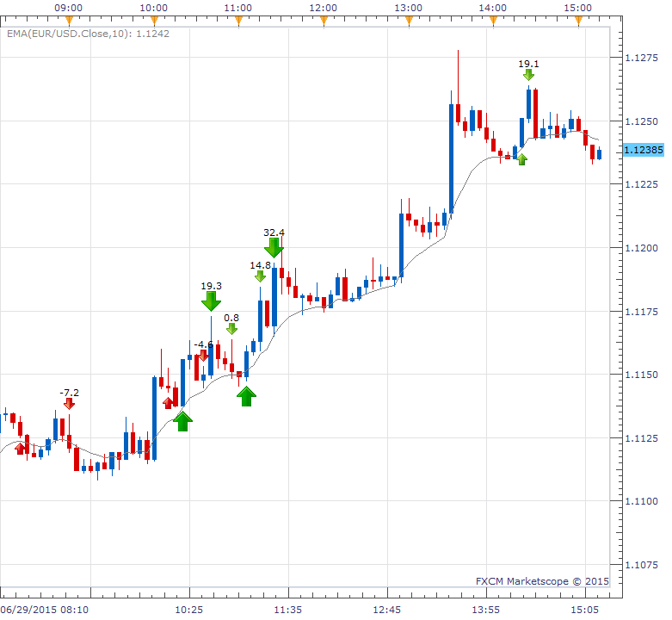
Task: Click the orange marker under 11:00
Action: tap(238, 21)
